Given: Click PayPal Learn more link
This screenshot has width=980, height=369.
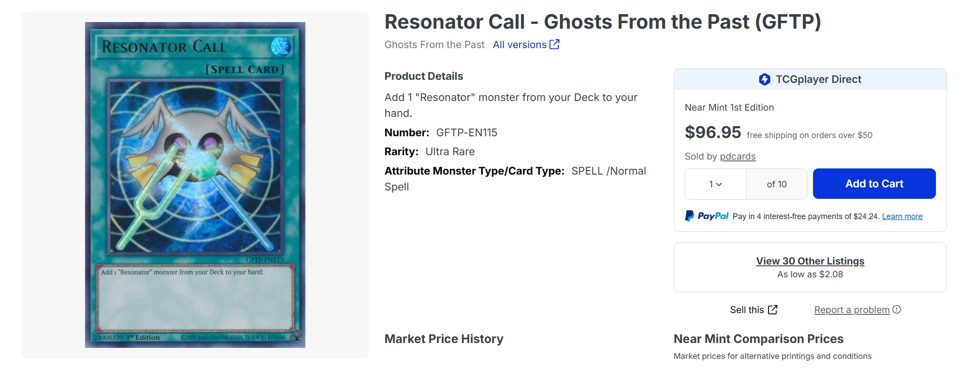Looking at the screenshot, I should coord(902,216).
